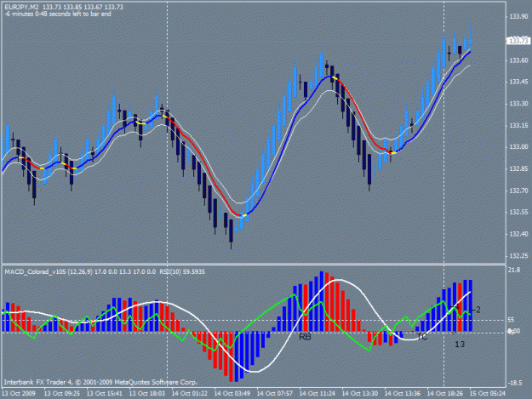
Task: Click the 14 Oct 18:26 time label
Action: click(x=445, y=394)
